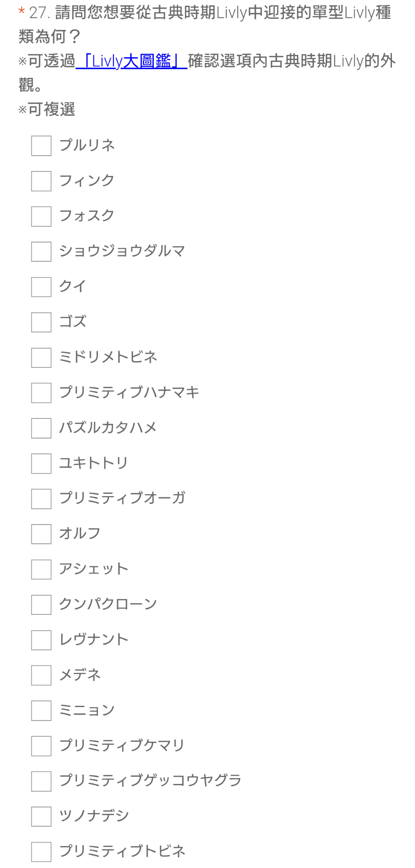Enable the ショウジョウダルマ checkbox
This screenshot has width=415, height=868.
(41, 252)
